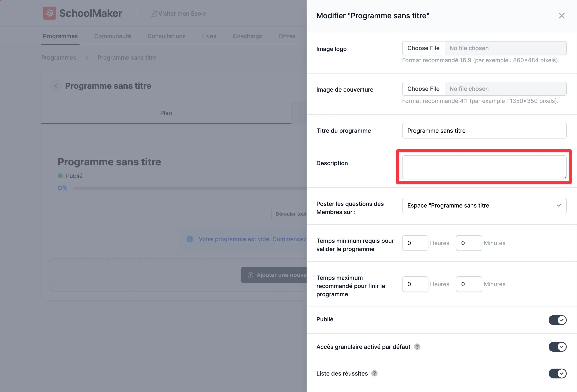
Task: Select the Plan sub-tab
Action: pyautogui.click(x=166, y=113)
